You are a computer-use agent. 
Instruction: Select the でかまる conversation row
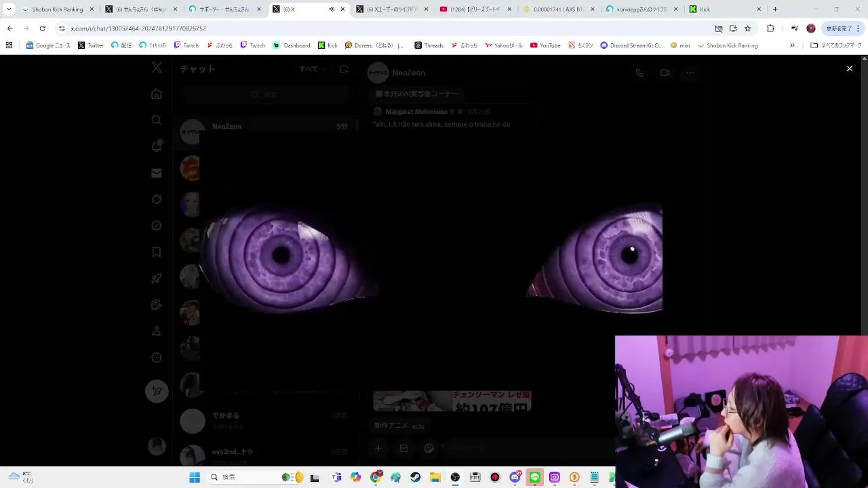pyautogui.click(x=264, y=421)
